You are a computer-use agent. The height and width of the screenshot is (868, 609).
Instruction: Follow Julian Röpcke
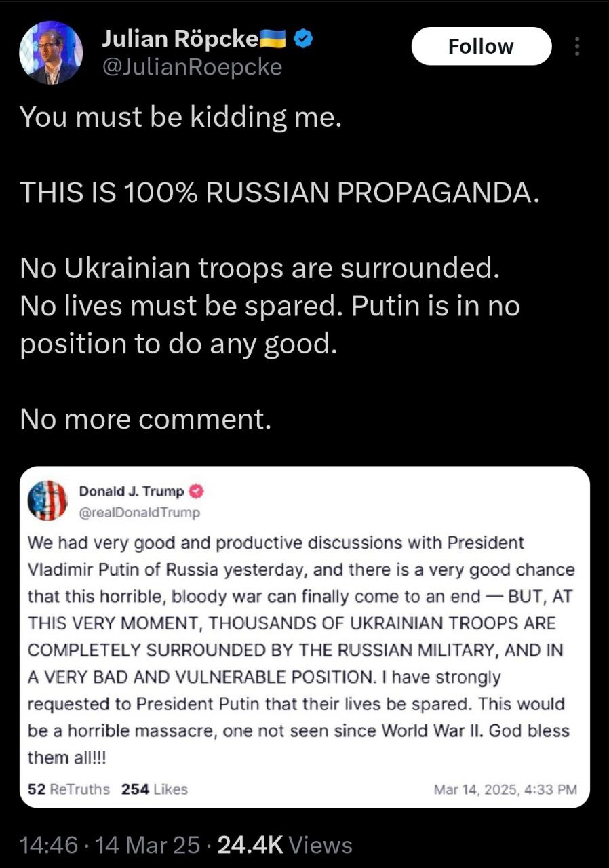pos(482,46)
